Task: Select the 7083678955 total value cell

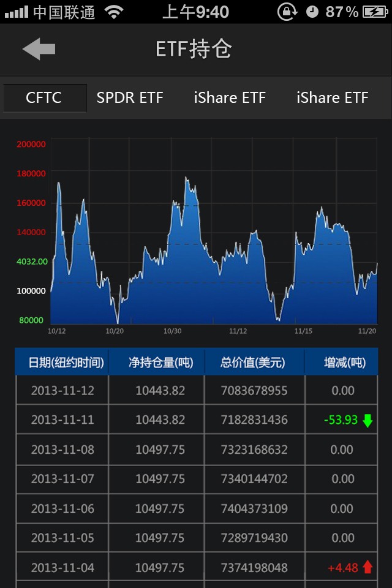Action: (x=254, y=391)
